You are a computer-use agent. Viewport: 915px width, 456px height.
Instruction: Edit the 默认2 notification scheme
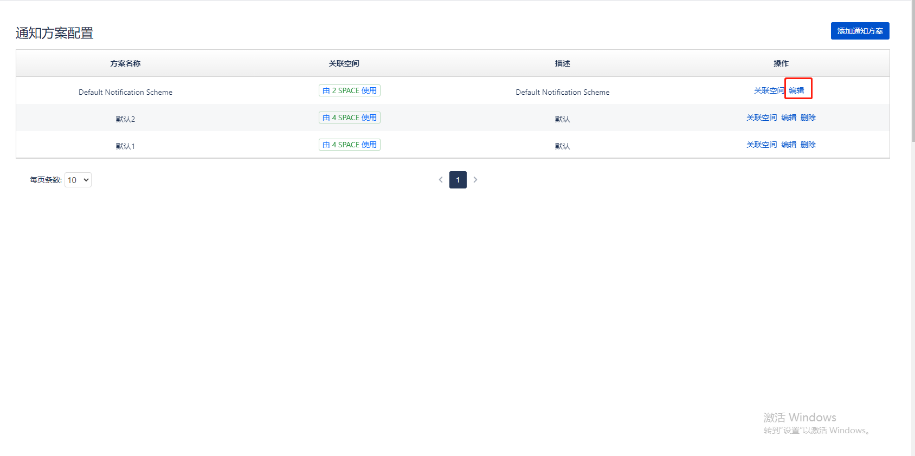[788, 118]
